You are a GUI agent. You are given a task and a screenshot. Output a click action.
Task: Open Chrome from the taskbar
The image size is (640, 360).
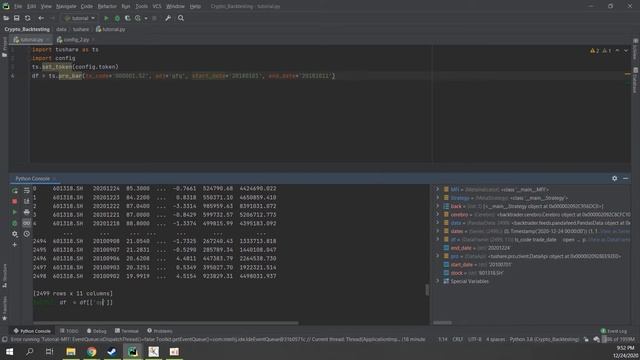pyautogui.click(x=91, y=351)
